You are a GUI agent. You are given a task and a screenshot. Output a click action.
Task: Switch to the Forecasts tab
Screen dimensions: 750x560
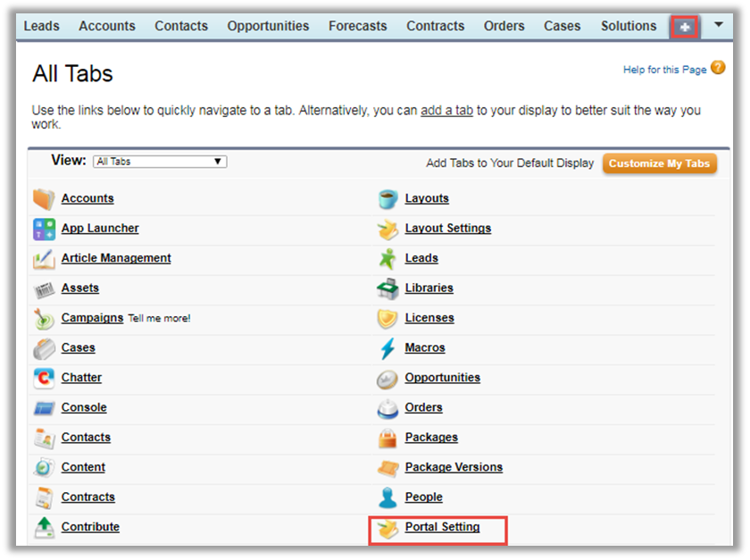pos(357,26)
